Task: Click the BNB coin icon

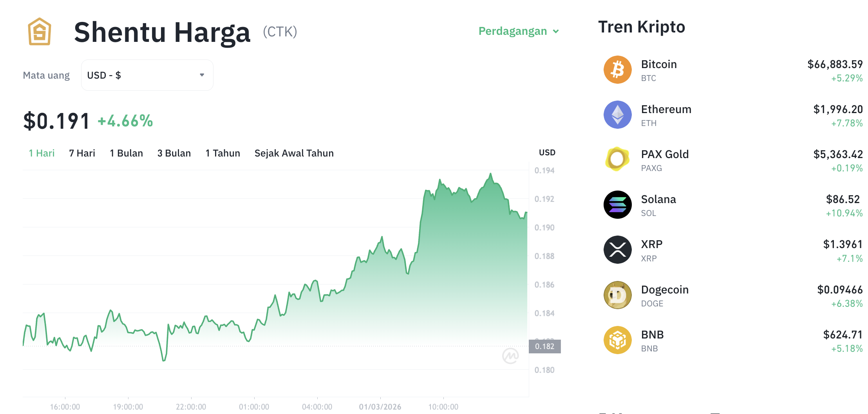Action: point(617,340)
